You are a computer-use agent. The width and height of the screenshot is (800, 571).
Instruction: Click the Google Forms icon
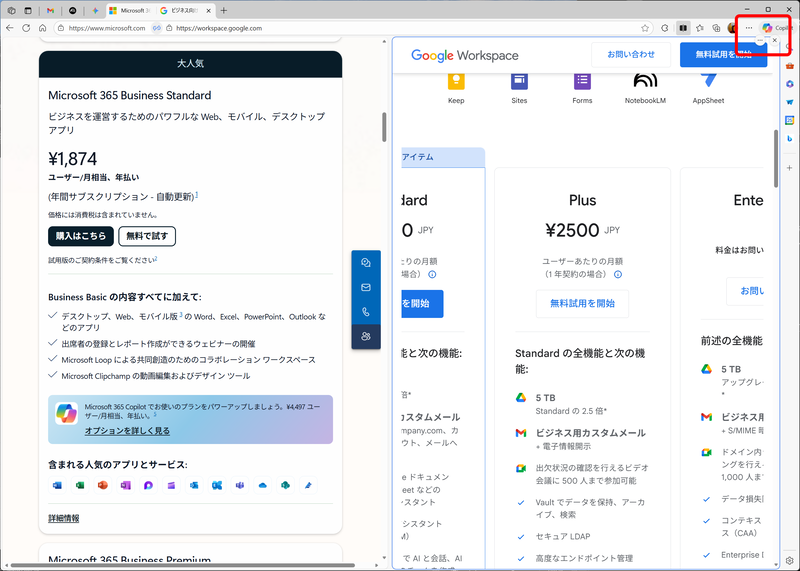click(x=582, y=82)
